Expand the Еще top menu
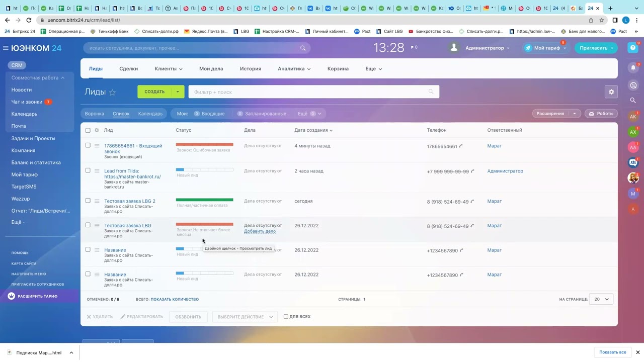Image resolution: width=644 pixels, height=362 pixels. pyautogui.click(x=374, y=69)
